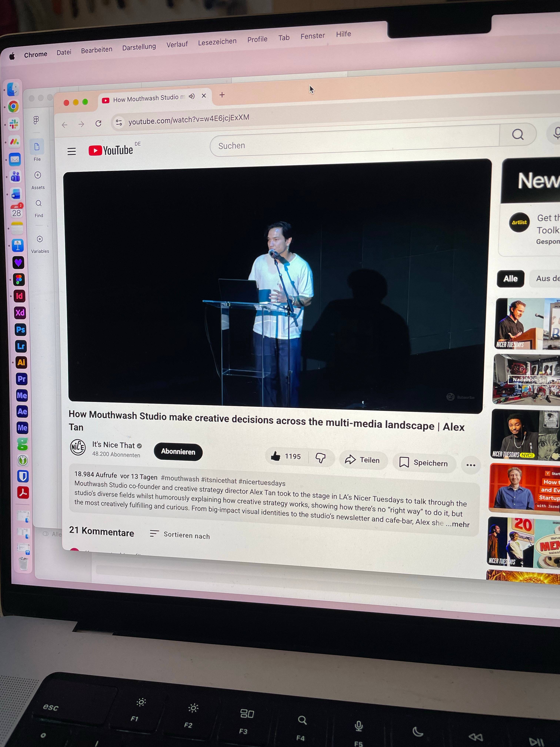Image resolution: width=560 pixels, height=747 pixels.
Task: Open the Bearbeiten menu
Action: click(96, 50)
